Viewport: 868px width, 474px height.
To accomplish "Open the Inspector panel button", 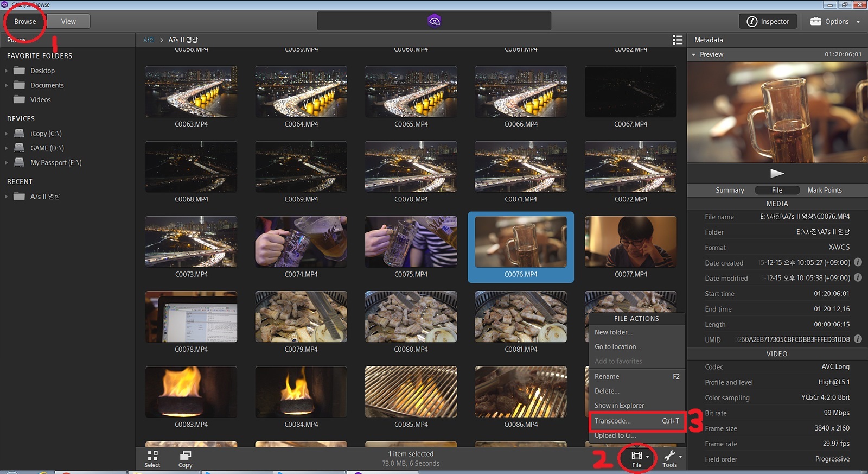I will point(768,21).
